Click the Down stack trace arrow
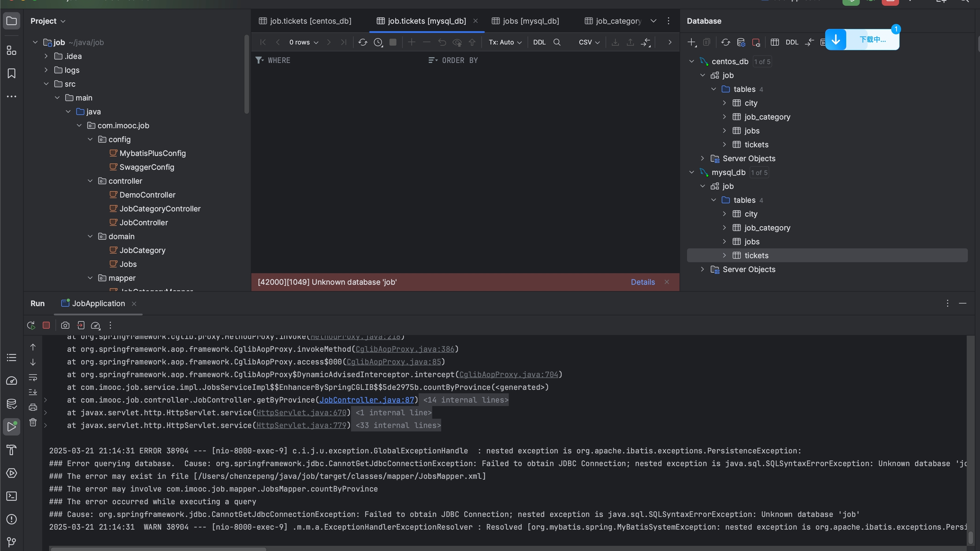Viewport: 980px width, 551px height. [33, 362]
